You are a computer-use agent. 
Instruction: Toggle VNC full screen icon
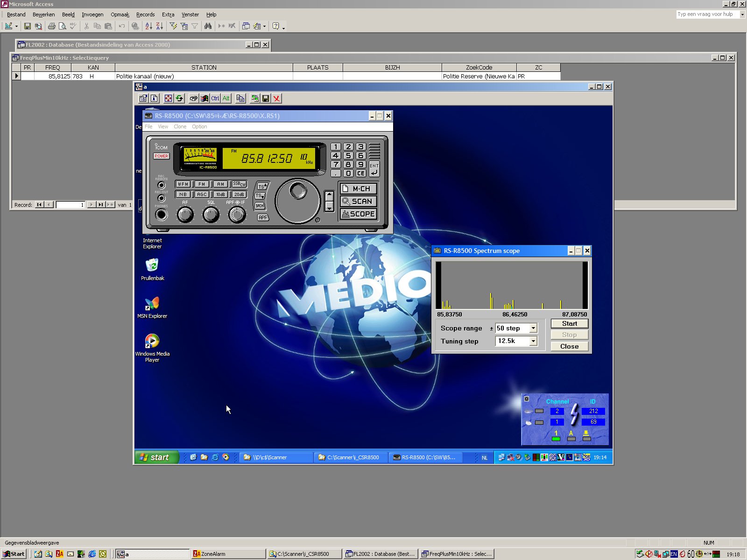click(168, 98)
